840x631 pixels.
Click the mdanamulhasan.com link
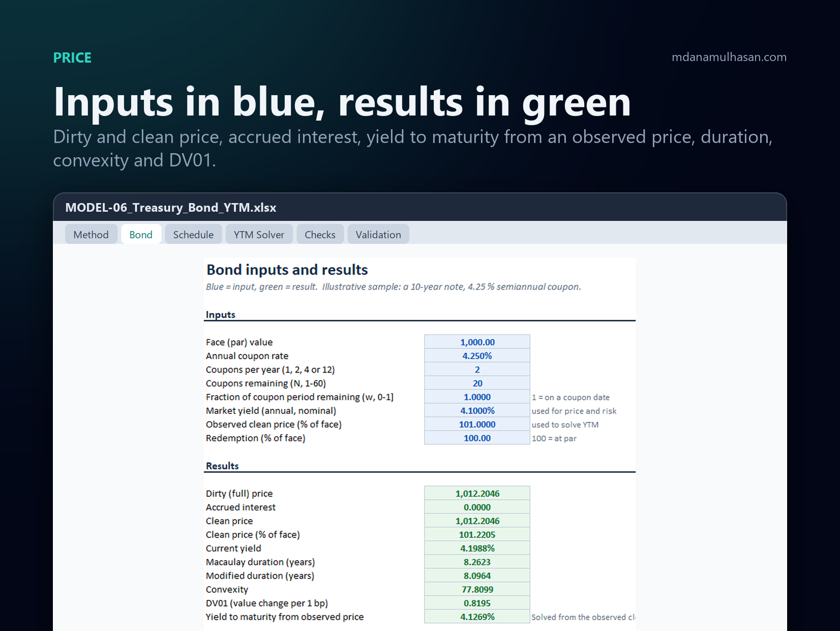click(x=729, y=57)
